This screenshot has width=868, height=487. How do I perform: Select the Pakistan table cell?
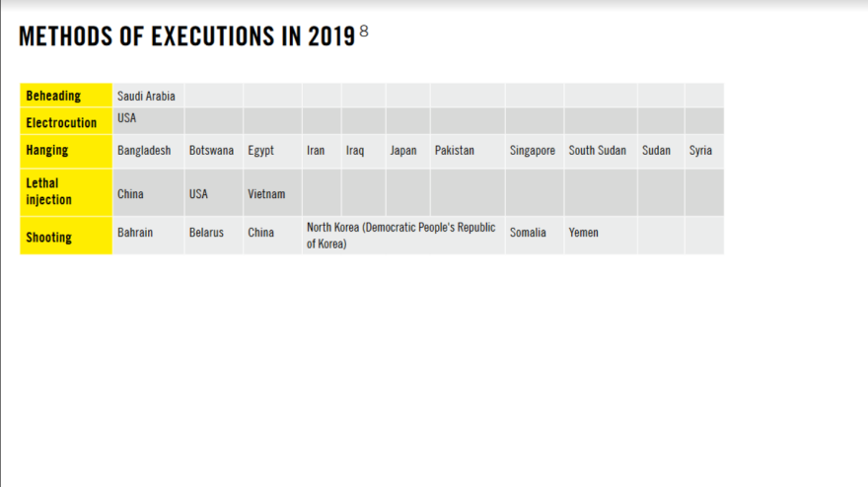pos(455,151)
